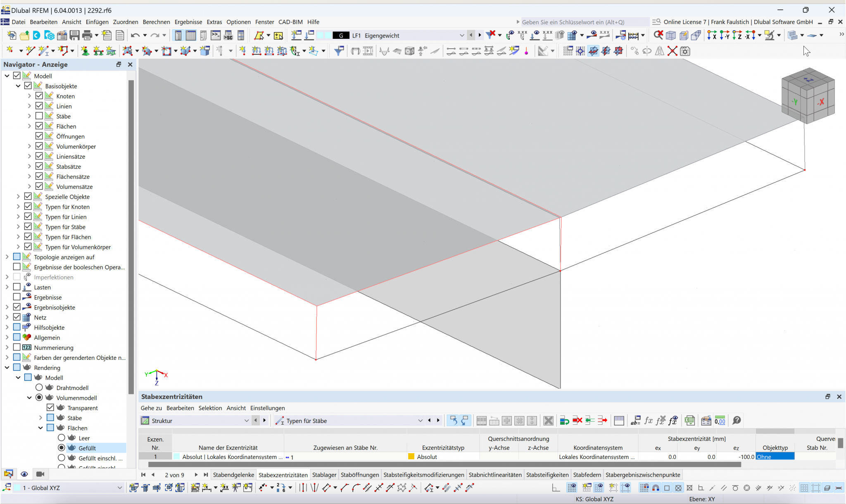Image resolution: width=846 pixels, height=504 pixels.
Task: Uncheck the Transparent rendering option
Action: pyautogui.click(x=50, y=408)
